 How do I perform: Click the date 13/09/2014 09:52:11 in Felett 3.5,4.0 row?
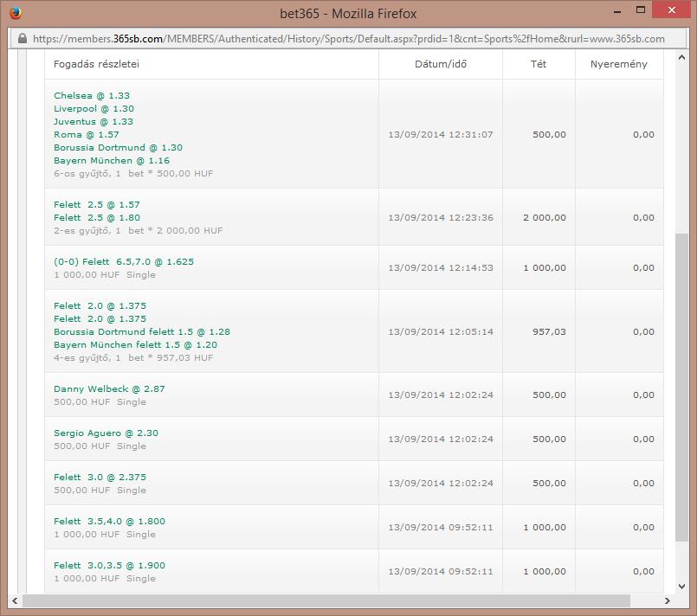coord(441,528)
